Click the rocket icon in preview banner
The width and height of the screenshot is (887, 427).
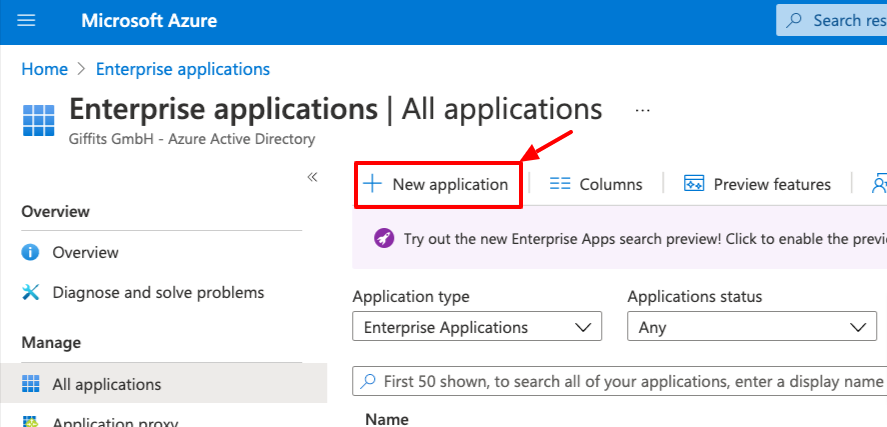(x=384, y=238)
